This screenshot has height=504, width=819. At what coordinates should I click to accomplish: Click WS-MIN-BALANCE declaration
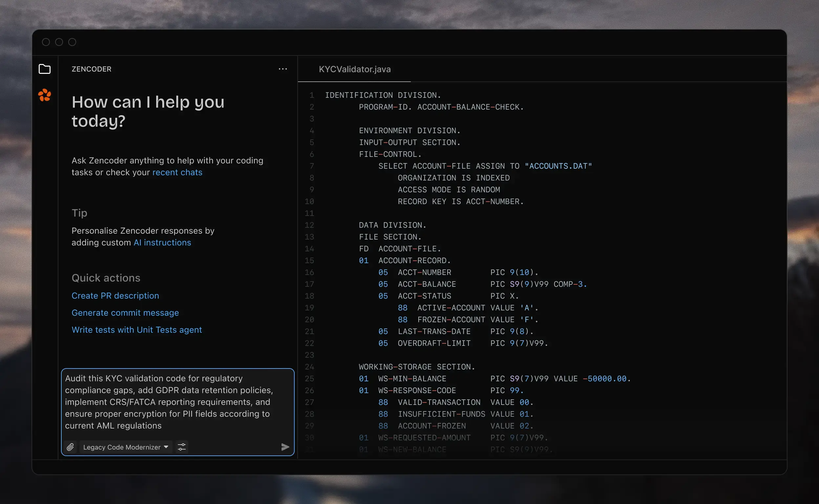(x=495, y=379)
